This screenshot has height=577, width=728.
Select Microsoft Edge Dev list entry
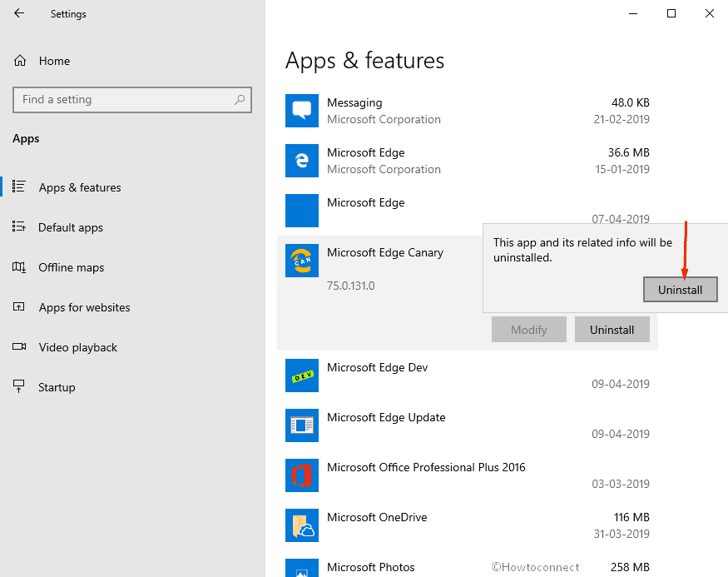467,376
